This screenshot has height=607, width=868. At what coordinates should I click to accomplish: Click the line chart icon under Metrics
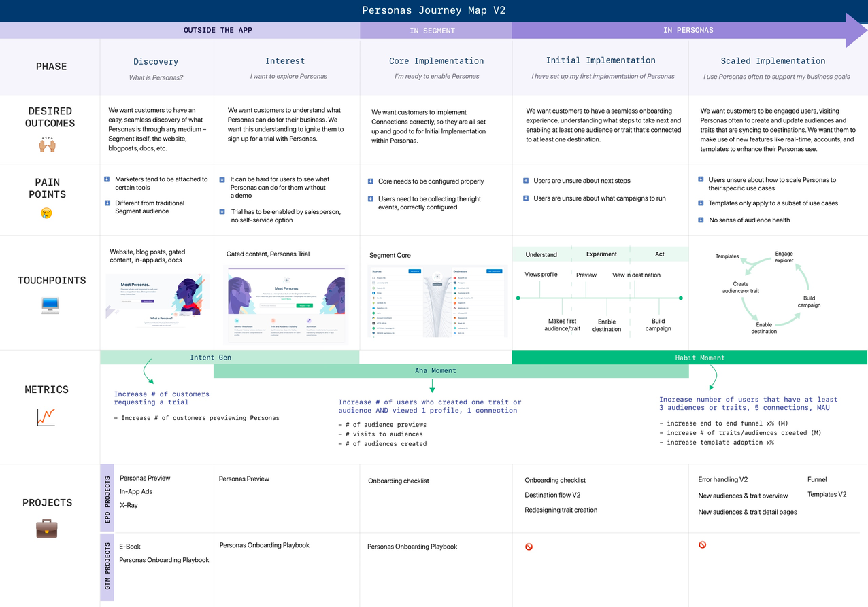coord(46,417)
